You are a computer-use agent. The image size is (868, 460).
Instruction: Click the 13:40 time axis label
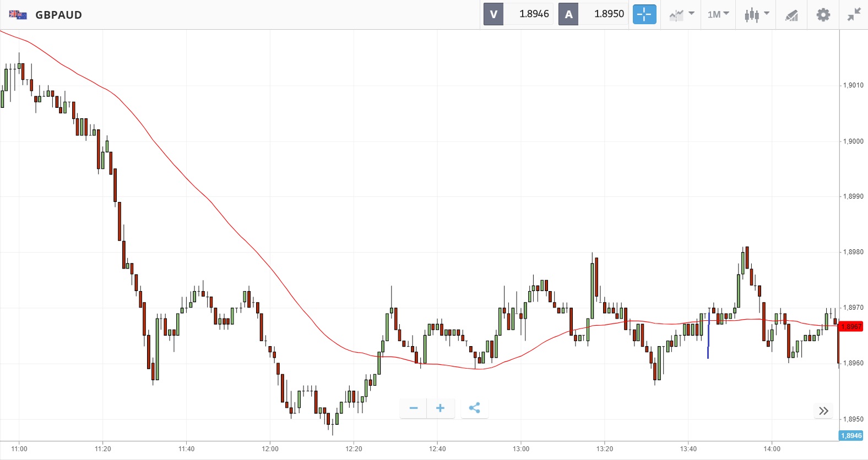[688, 449]
